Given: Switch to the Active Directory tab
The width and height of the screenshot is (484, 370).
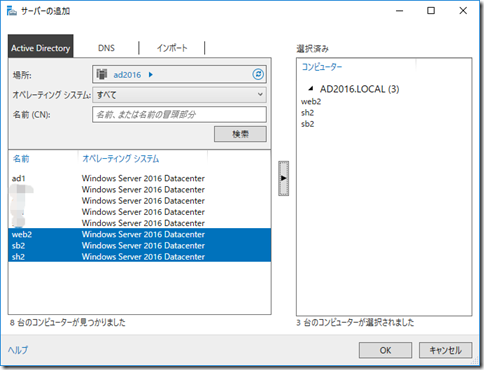Looking at the screenshot, I should 41,46.
